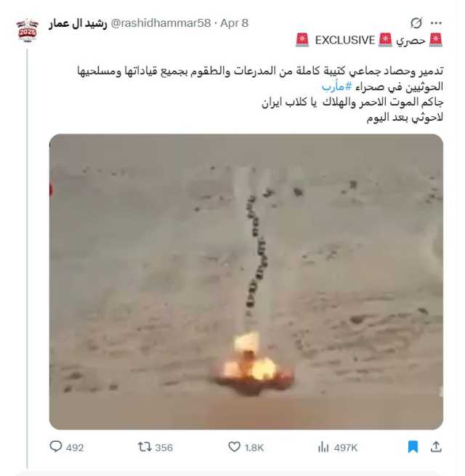Click the @rashidhammar58 handle
The image size is (465, 476).
point(161,23)
